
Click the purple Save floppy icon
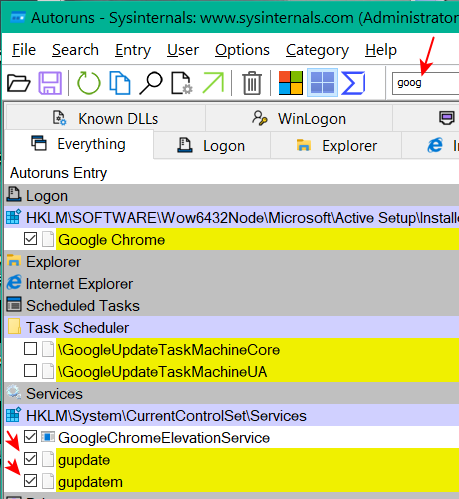tap(50, 83)
